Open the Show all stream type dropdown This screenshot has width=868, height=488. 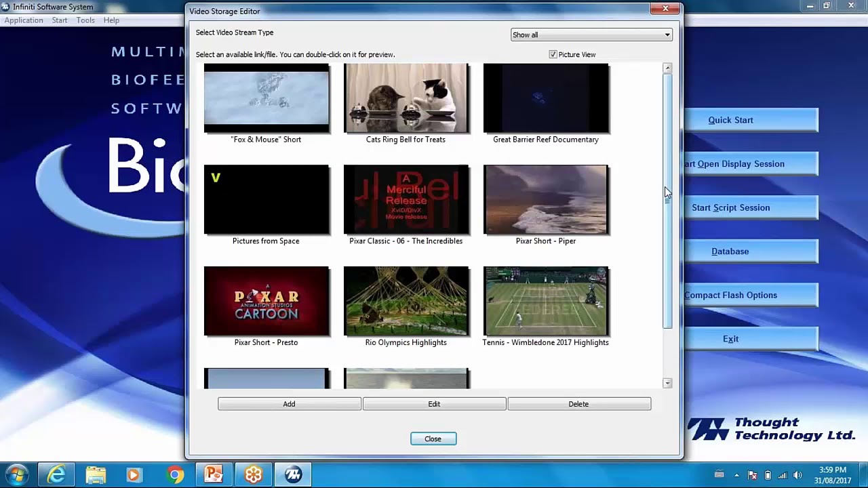[x=591, y=35]
